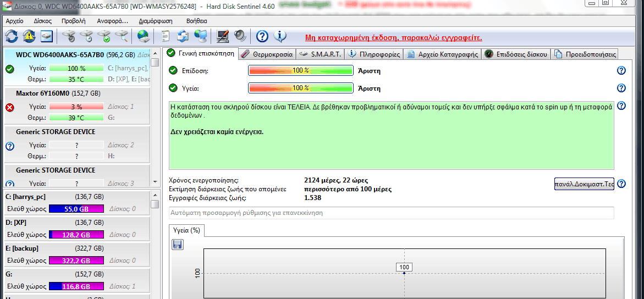Open the Αρχείο menu

(14, 21)
